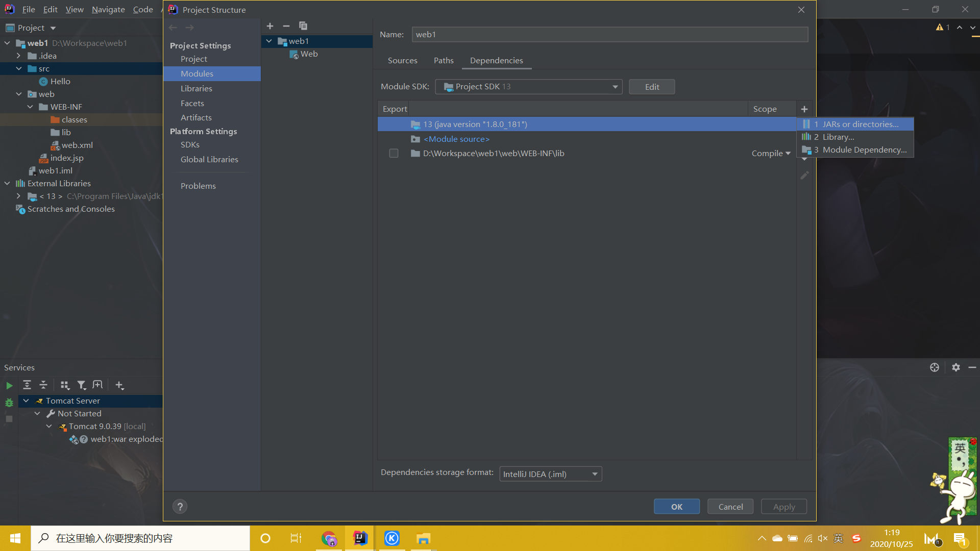
Task: Choose Library... menu entry
Action: (855, 137)
